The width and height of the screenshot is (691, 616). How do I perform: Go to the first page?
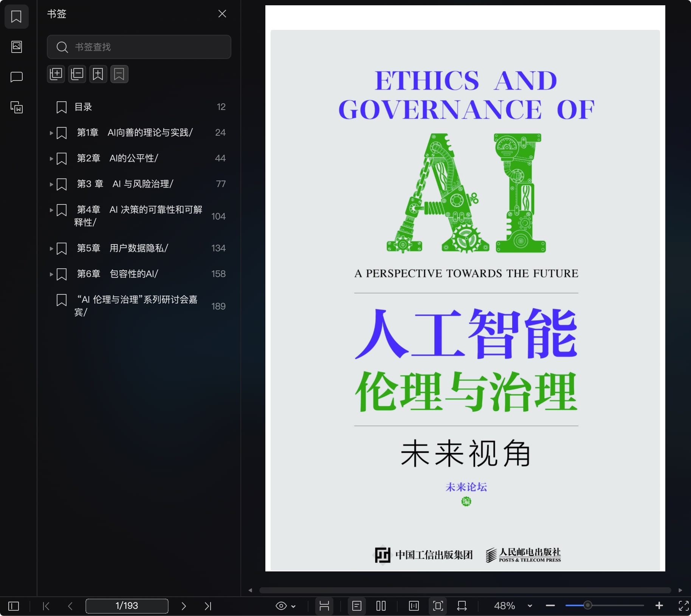pyautogui.click(x=46, y=606)
